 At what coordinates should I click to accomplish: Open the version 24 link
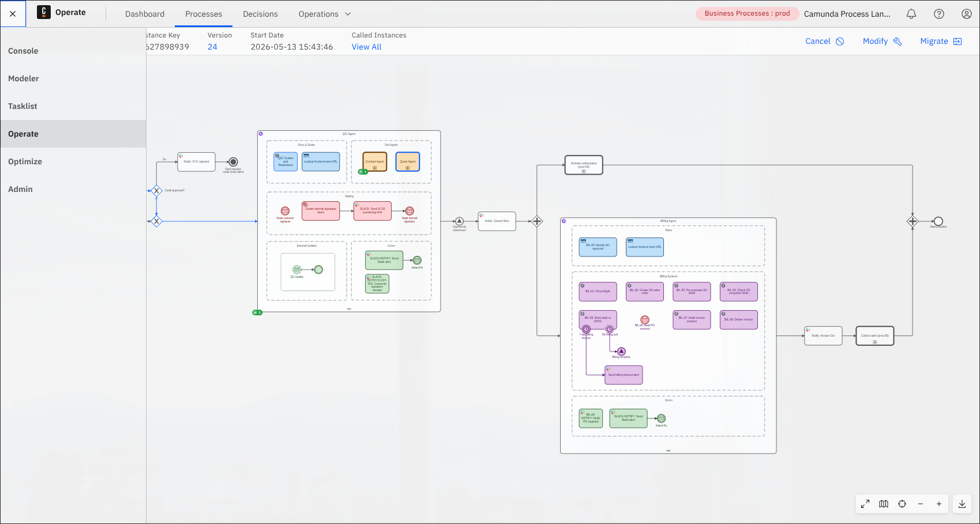coord(213,47)
